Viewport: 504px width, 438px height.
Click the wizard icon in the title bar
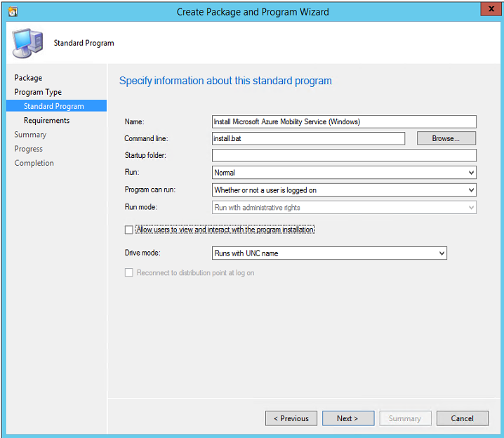(x=13, y=12)
